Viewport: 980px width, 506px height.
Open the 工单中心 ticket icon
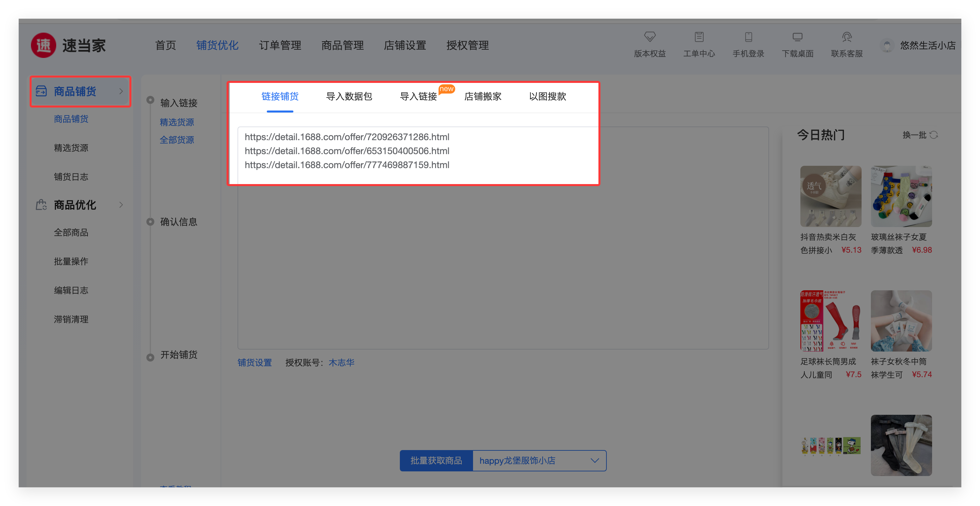pos(699,37)
